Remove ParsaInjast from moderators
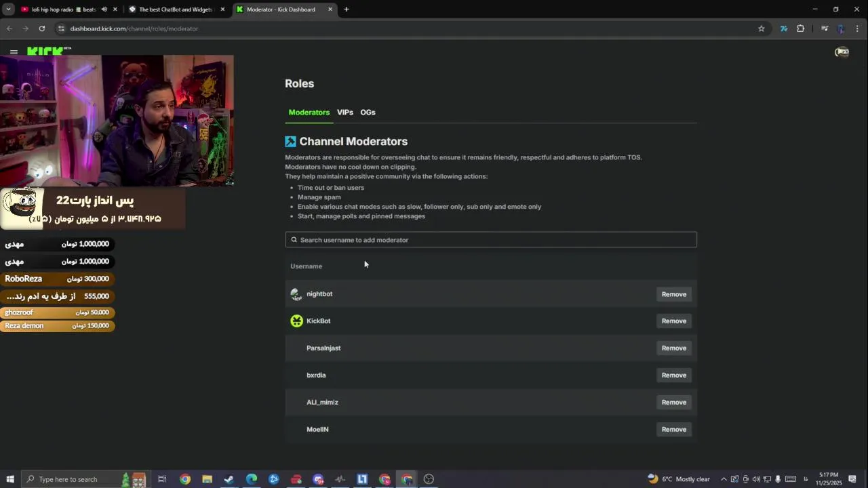This screenshot has height=488, width=868. pos(674,348)
